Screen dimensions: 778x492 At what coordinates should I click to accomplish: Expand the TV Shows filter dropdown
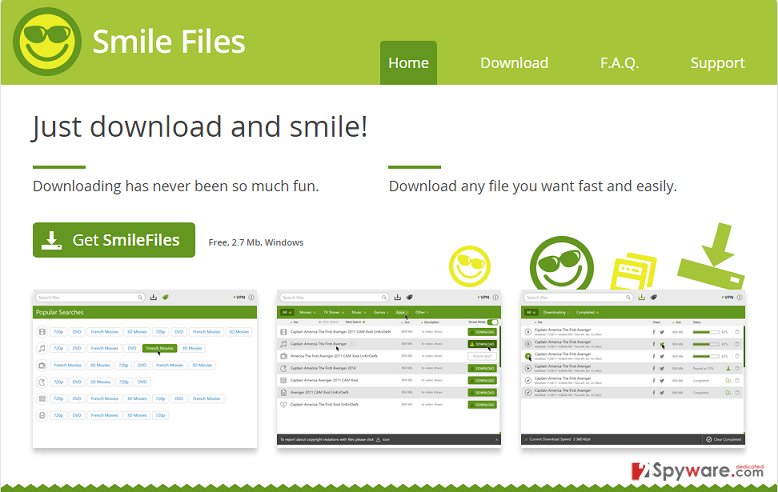pyautogui.click(x=333, y=312)
